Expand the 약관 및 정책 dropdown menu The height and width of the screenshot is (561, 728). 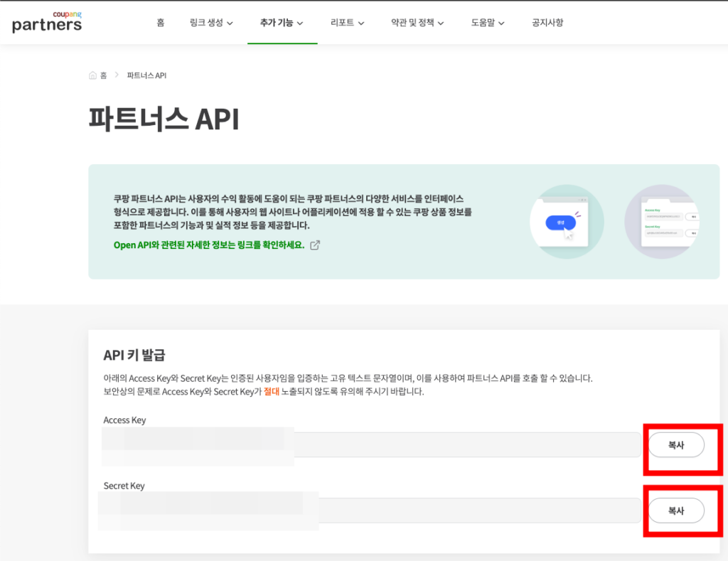(x=417, y=22)
